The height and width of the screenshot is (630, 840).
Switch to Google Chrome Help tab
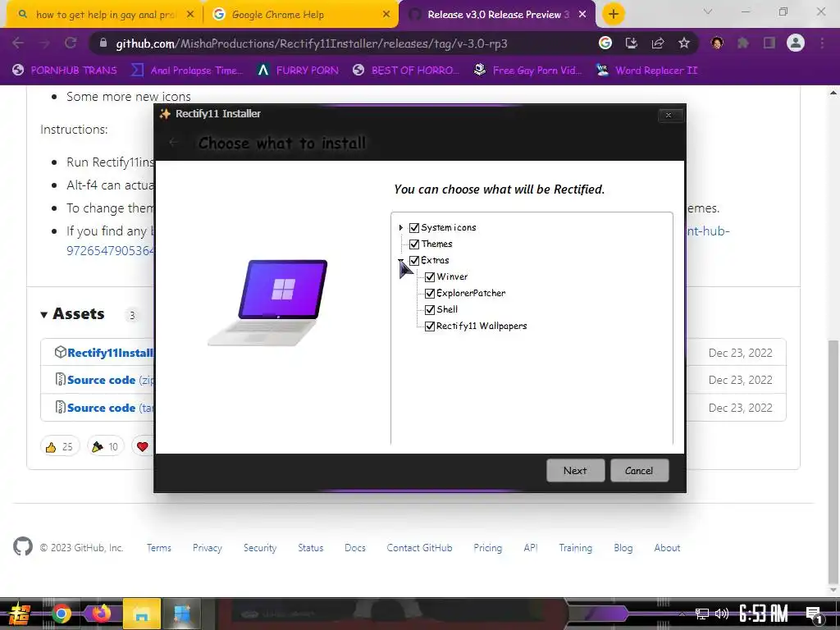(x=301, y=15)
